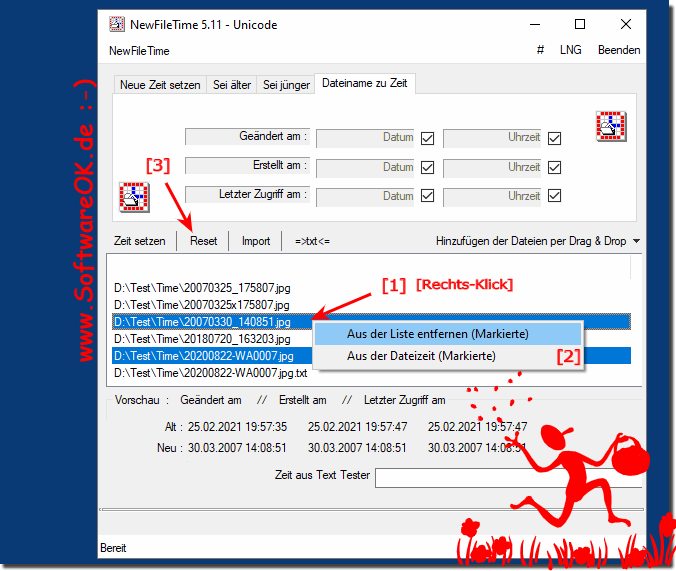Focus the Zeit aus Text Tester input
This screenshot has height=571, width=676.
pyautogui.click(x=509, y=478)
